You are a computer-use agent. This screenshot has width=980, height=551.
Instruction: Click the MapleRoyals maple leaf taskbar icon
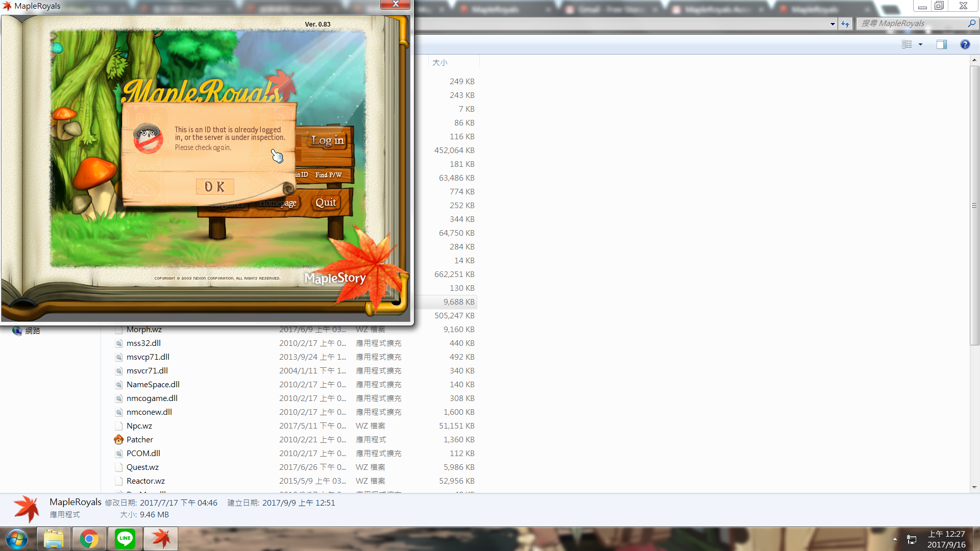pos(161,539)
